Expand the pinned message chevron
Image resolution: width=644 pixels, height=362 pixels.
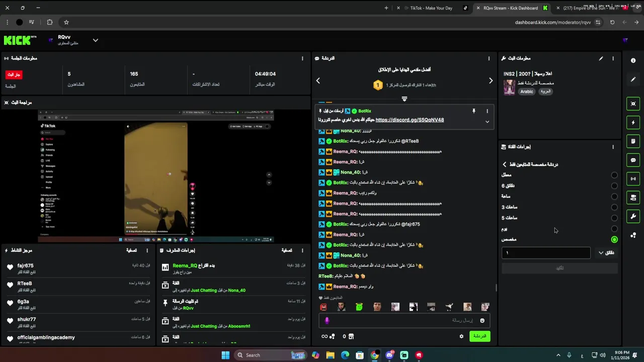[x=487, y=122]
